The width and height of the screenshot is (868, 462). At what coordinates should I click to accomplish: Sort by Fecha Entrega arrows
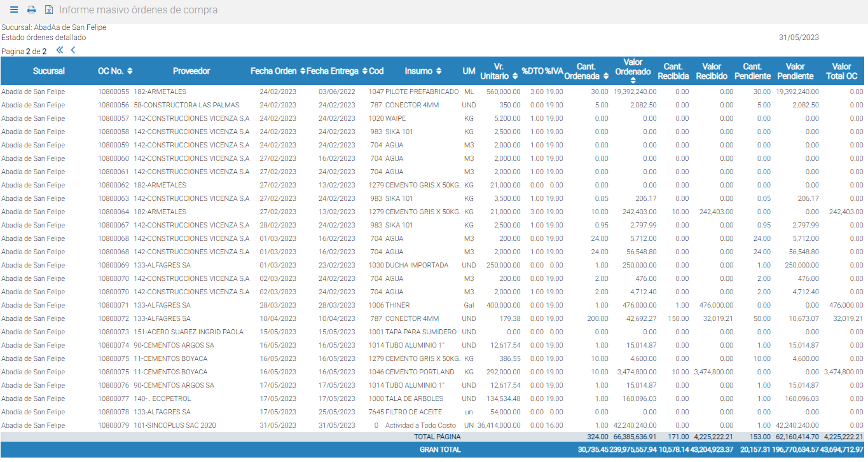tap(365, 71)
